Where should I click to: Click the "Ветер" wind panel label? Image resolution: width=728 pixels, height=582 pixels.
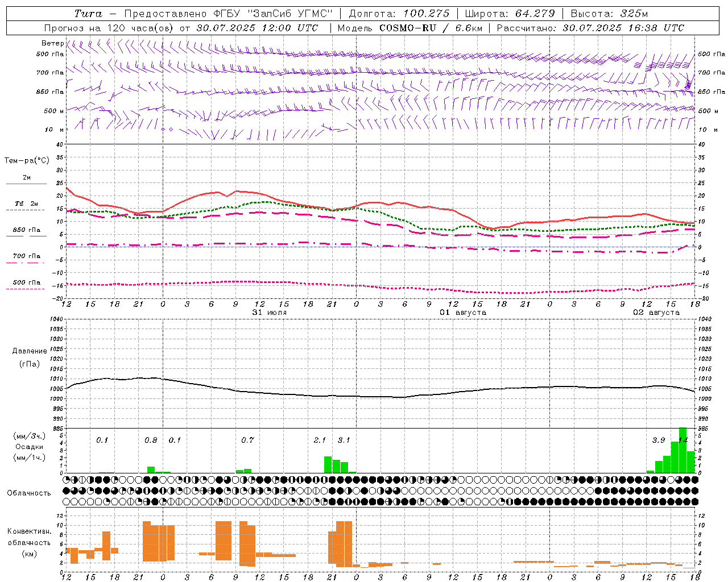point(53,43)
